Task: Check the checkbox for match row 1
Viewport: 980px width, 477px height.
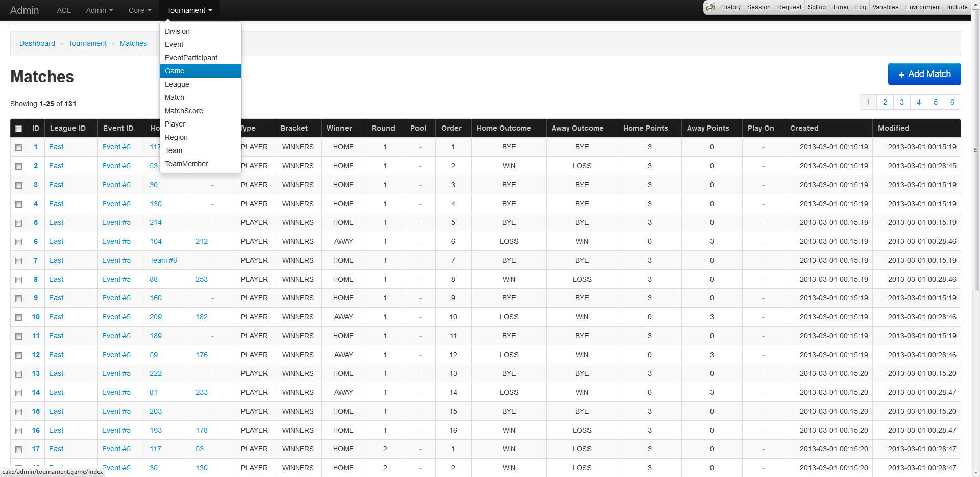Action: click(19, 147)
